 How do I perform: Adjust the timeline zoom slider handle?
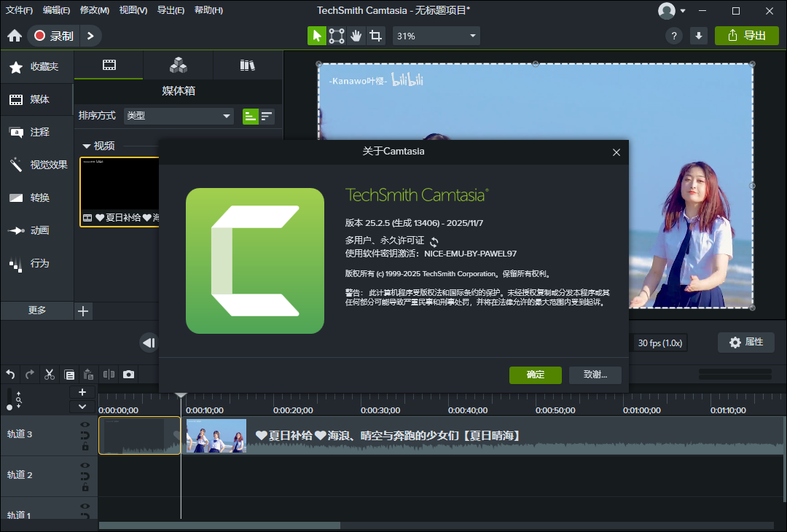tap(9, 407)
